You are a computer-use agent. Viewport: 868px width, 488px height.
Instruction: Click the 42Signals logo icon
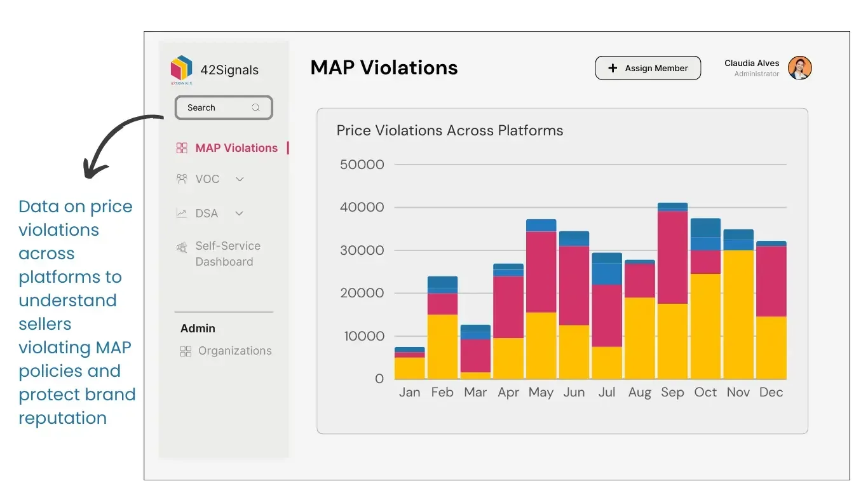(x=180, y=68)
